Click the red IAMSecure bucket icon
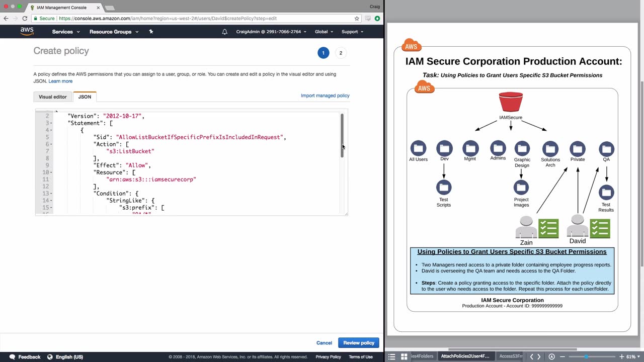Screen dimensions: 644x362 click(511, 102)
